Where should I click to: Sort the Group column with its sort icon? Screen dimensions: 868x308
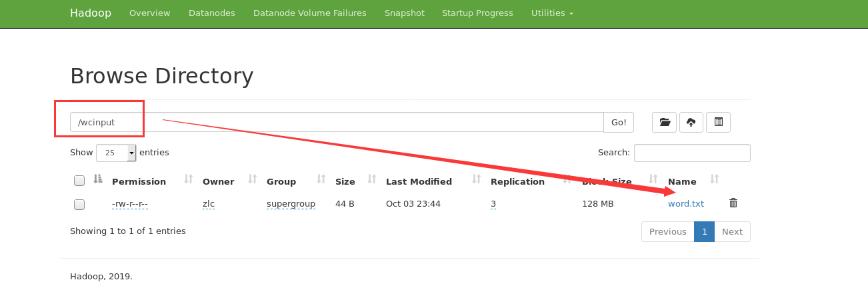(321, 179)
